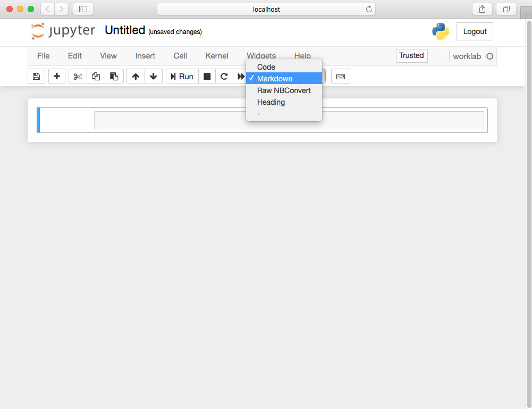
Task: Restart the kernel using the circular arrow icon
Action: click(224, 76)
